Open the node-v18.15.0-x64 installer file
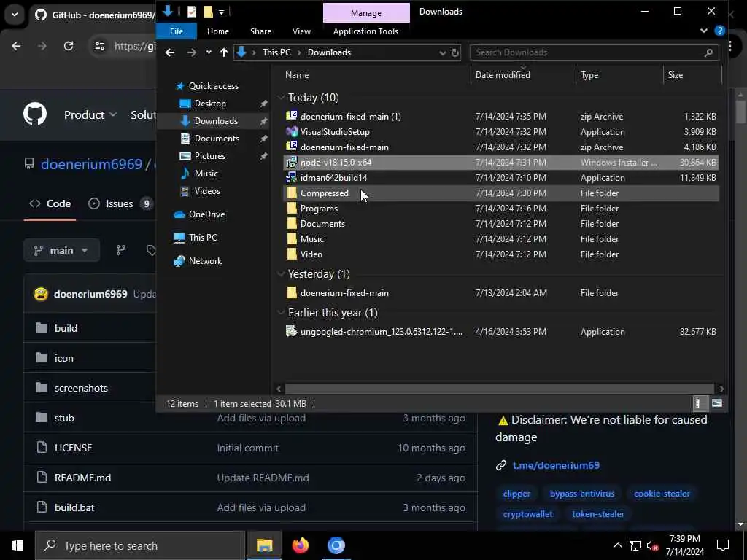 (500, 163)
